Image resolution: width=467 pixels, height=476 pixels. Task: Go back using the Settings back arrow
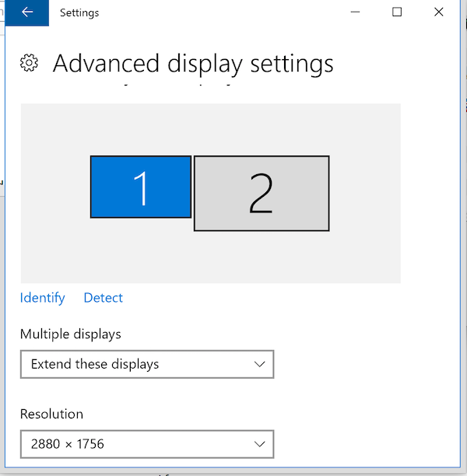[27, 12]
